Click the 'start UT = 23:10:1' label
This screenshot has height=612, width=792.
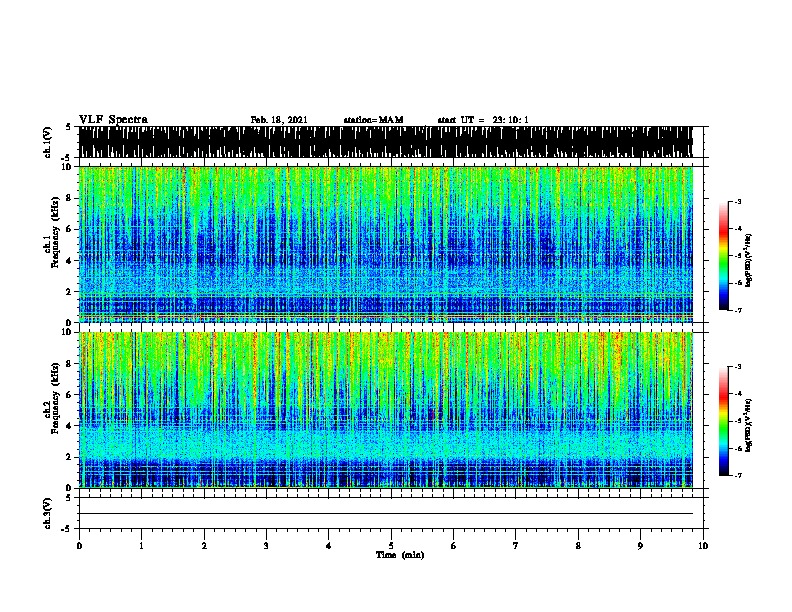pos(483,120)
